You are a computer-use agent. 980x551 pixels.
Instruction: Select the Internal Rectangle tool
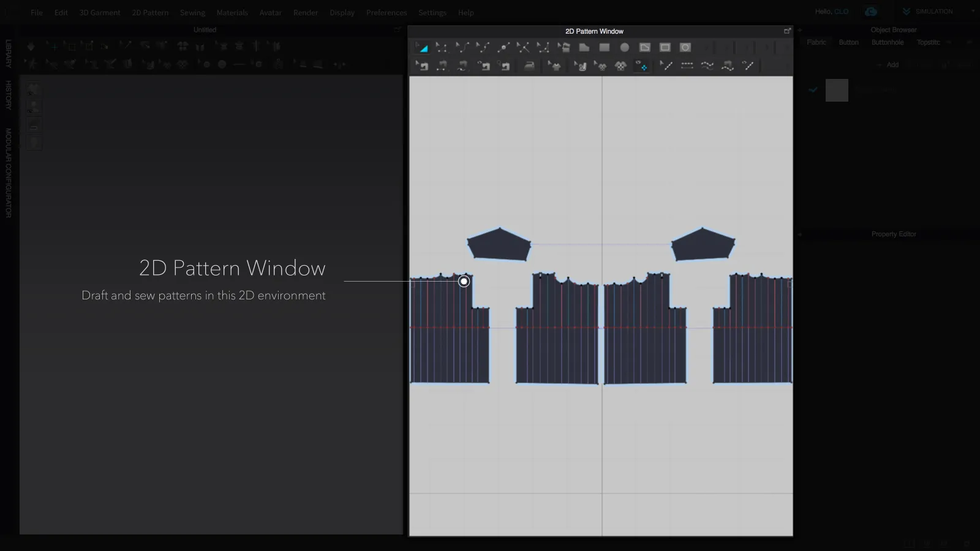(665, 47)
